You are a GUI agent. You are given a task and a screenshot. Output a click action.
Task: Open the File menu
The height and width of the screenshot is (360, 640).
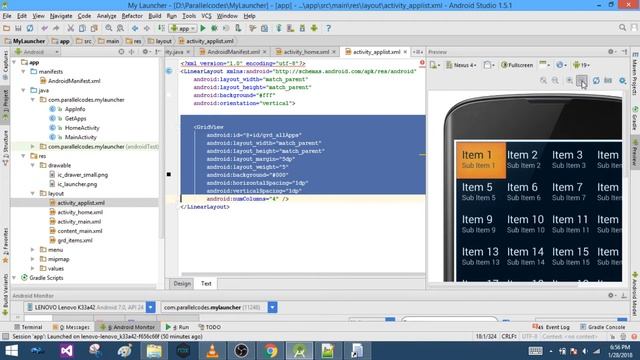point(7,16)
